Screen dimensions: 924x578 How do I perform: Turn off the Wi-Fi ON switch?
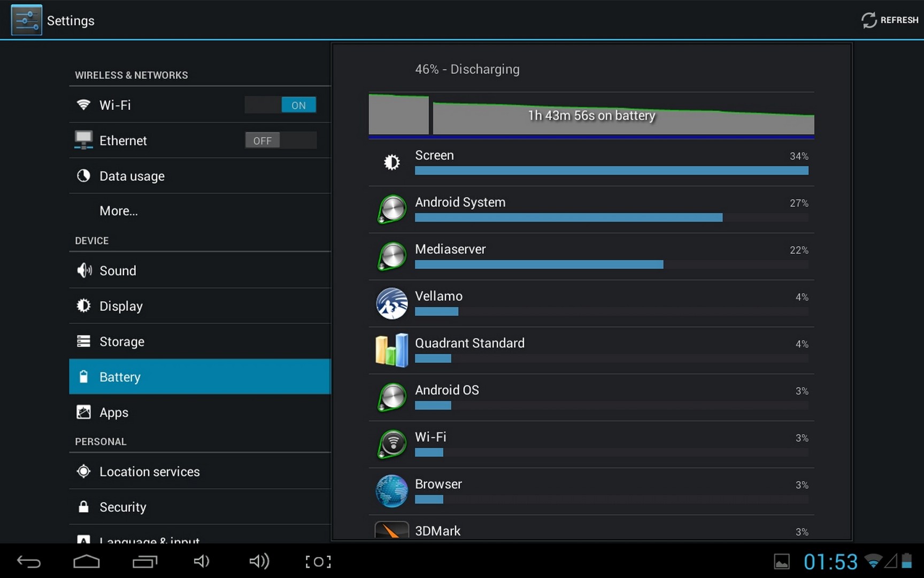pos(280,105)
